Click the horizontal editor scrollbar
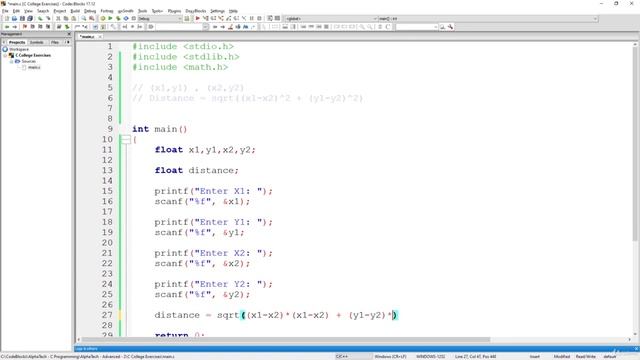The width and height of the screenshot is (640, 360). click(x=286, y=340)
